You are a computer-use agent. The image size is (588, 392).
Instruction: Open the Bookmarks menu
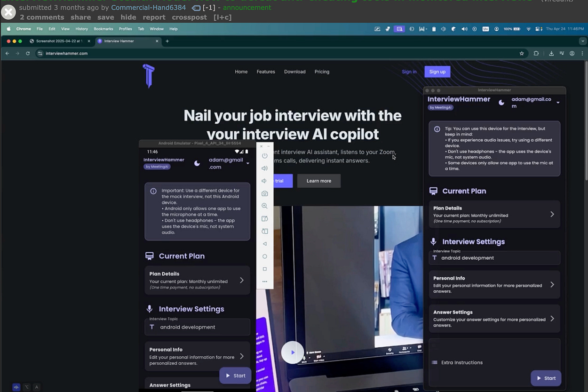click(x=103, y=29)
